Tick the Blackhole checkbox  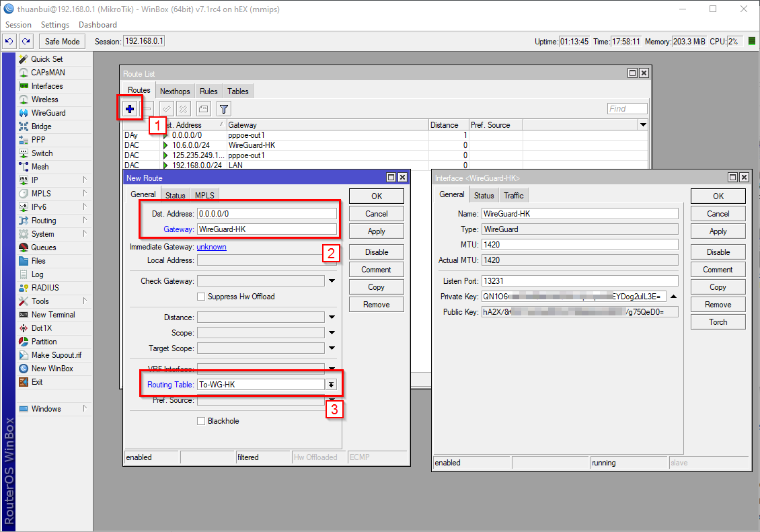pos(201,421)
